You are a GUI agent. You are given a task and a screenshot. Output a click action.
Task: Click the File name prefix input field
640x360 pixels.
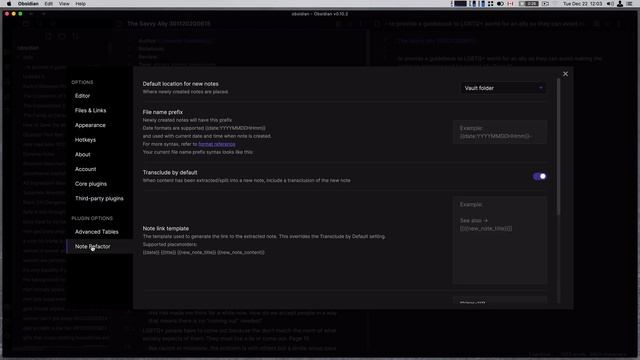[500, 132]
